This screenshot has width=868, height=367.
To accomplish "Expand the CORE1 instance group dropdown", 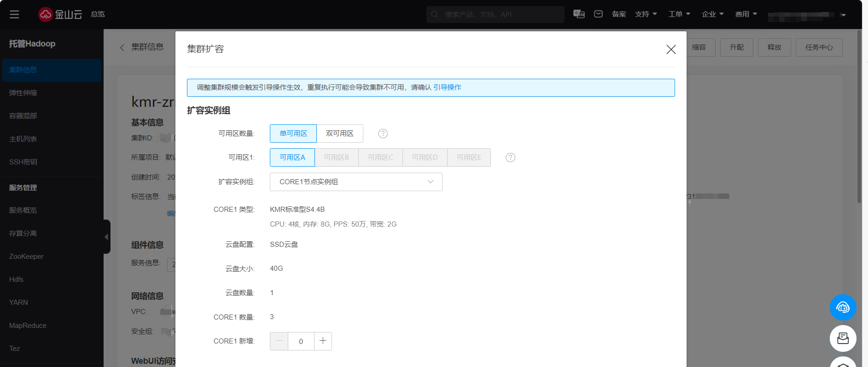I will tap(356, 182).
